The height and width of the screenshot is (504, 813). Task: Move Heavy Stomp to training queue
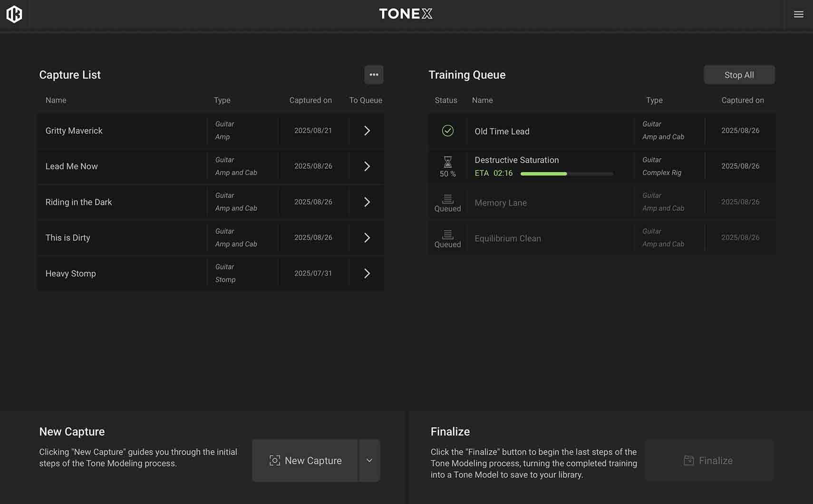pos(367,273)
